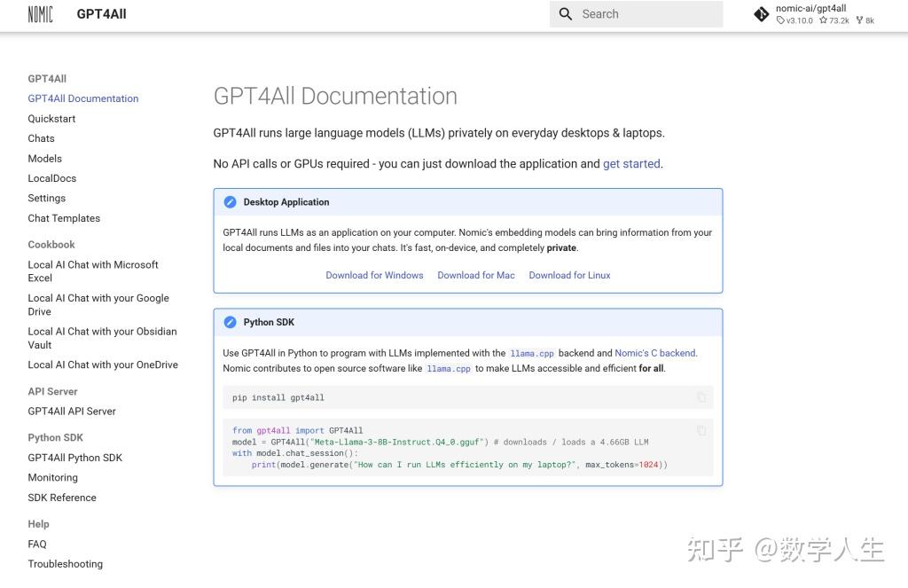Copy the Python sample code block
The width and height of the screenshot is (908, 588).
(701, 430)
